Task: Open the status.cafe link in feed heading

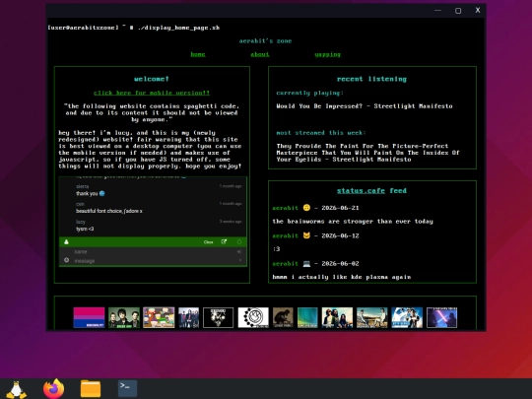Action: (x=361, y=191)
